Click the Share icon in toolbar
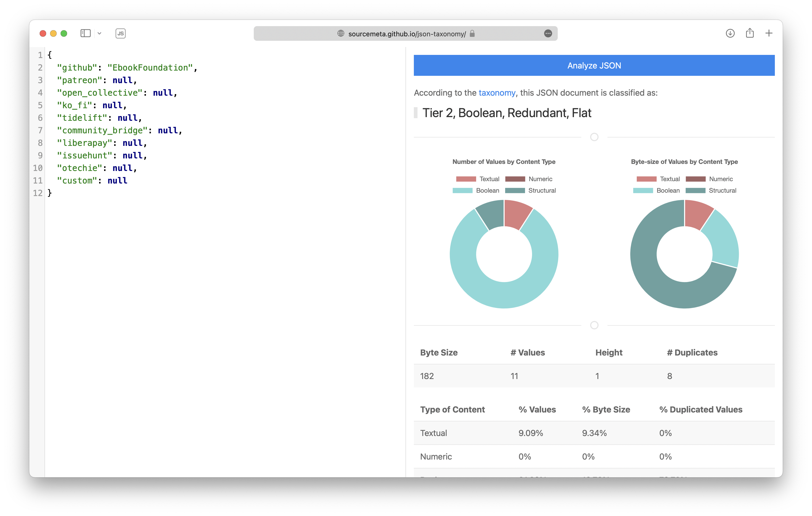The height and width of the screenshot is (516, 812). [750, 33]
